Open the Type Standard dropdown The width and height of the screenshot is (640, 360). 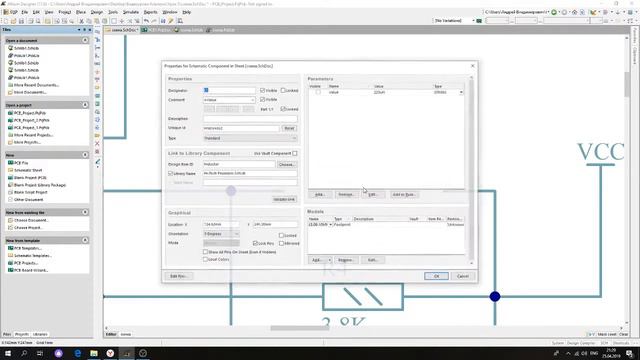click(294, 138)
